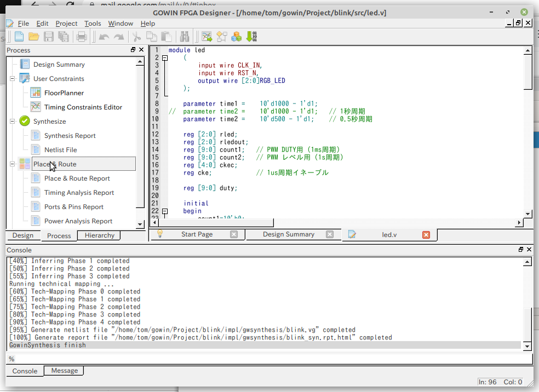Open the Edit menu
The height and width of the screenshot is (392, 539).
click(x=42, y=24)
